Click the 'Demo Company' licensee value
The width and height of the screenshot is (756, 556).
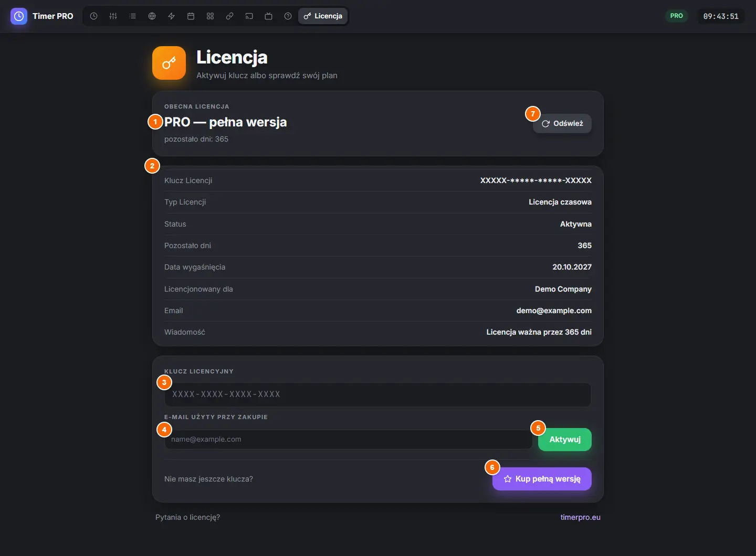pos(563,289)
